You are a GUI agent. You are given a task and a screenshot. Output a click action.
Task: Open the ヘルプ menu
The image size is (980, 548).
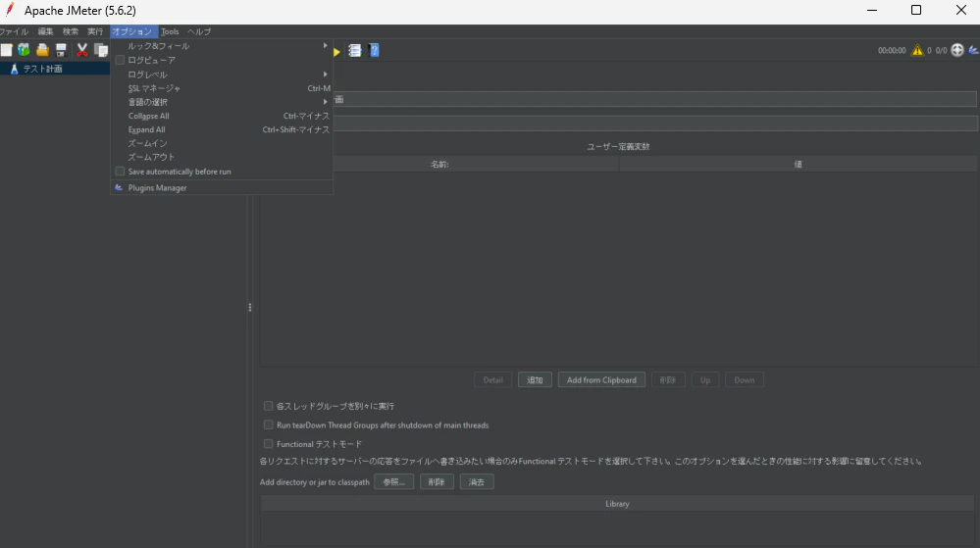(199, 31)
